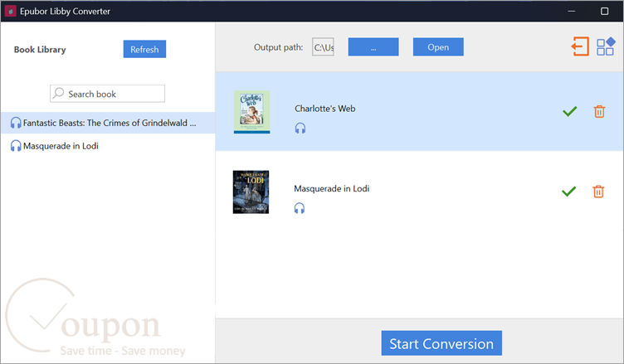Viewport: 624px width, 364px height.
Task: Click the output path text field
Action: (x=323, y=47)
